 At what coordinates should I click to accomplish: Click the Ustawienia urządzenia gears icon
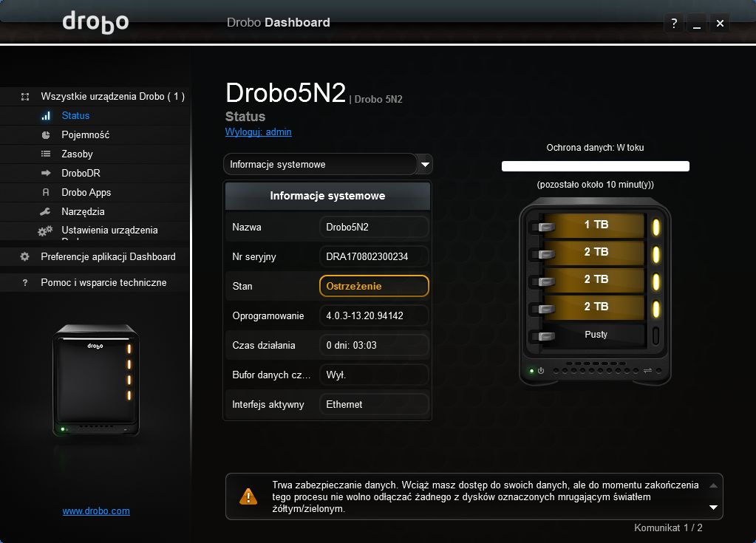pyautogui.click(x=45, y=230)
